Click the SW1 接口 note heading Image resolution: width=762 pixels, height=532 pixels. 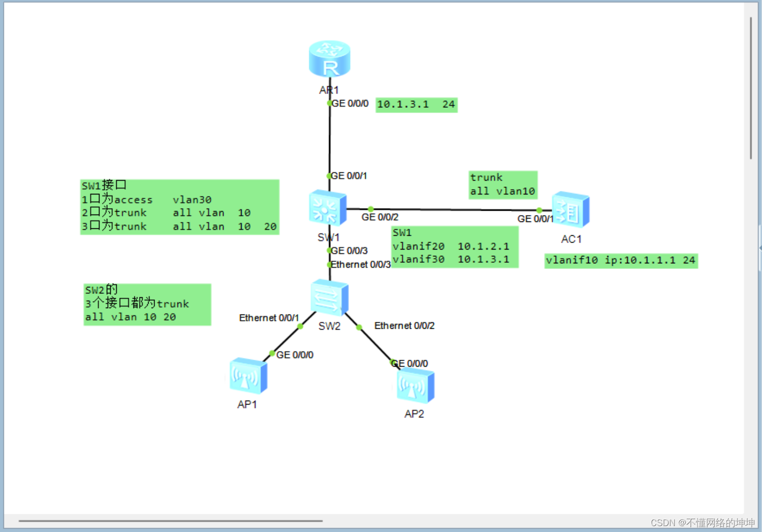(104, 186)
